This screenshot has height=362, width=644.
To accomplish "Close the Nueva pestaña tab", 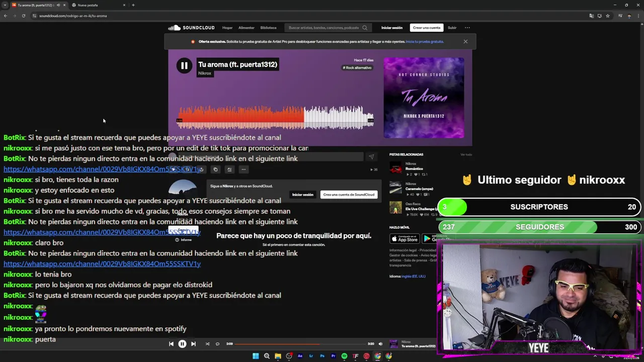I will tap(124, 5).
